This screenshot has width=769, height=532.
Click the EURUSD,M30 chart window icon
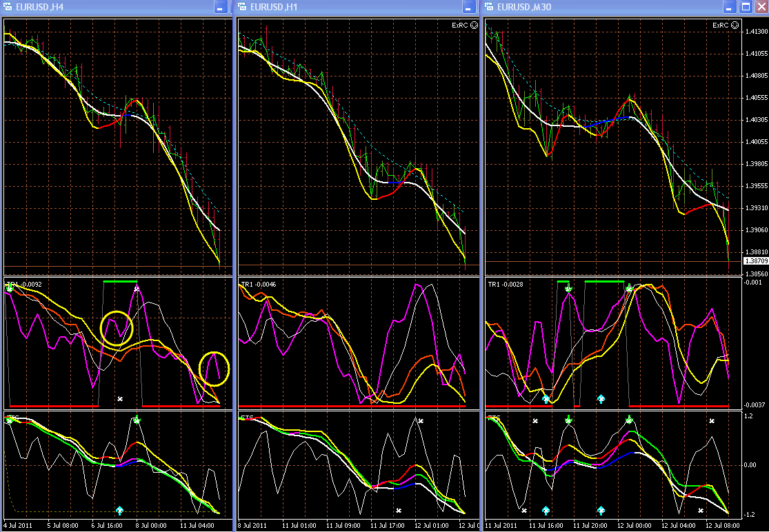[x=489, y=7]
